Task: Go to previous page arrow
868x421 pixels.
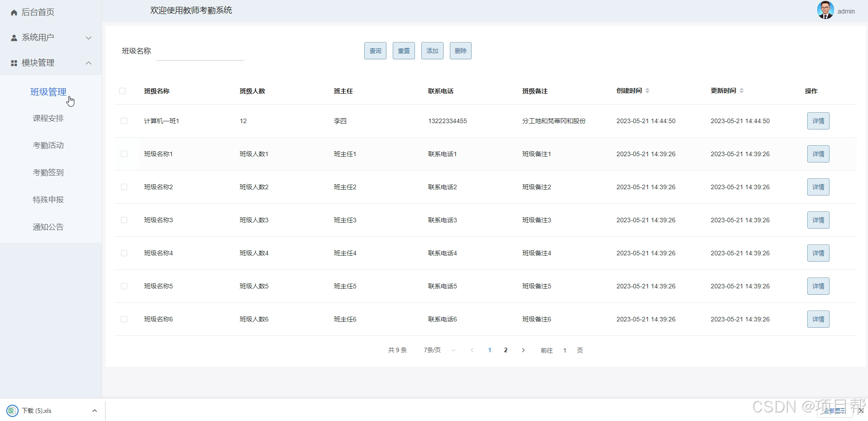Action: tap(472, 350)
